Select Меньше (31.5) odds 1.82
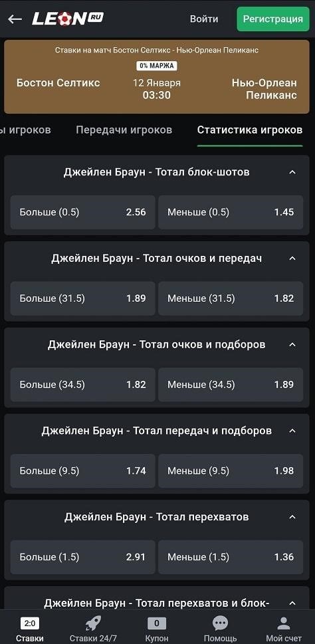Image resolution: width=315 pixels, height=644 pixels. (231, 298)
